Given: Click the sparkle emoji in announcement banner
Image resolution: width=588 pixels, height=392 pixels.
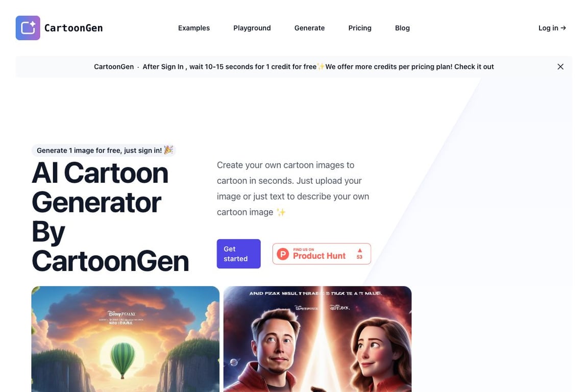Looking at the screenshot, I should tap(321, 67).
